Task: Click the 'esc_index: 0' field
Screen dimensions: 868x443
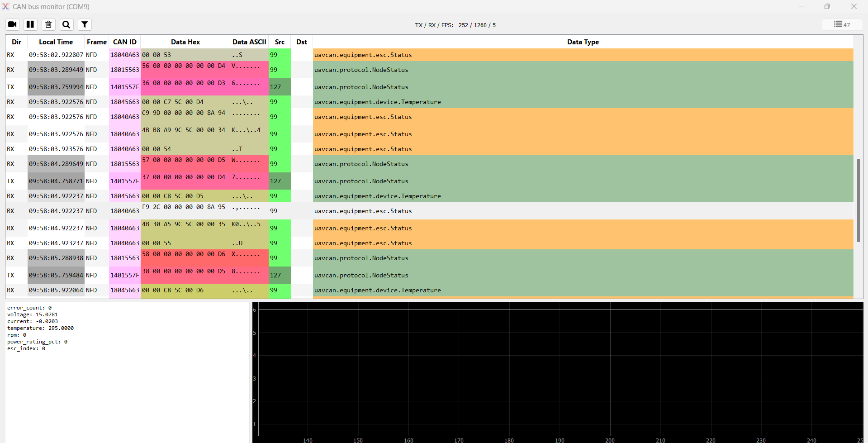Action: [x=26, y=348]
